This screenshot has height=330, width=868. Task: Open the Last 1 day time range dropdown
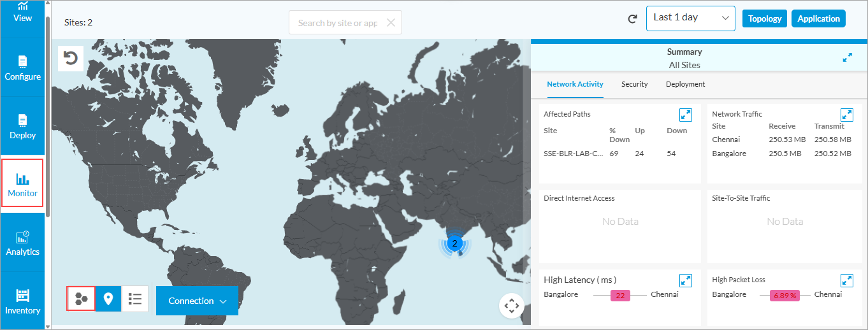690,18
